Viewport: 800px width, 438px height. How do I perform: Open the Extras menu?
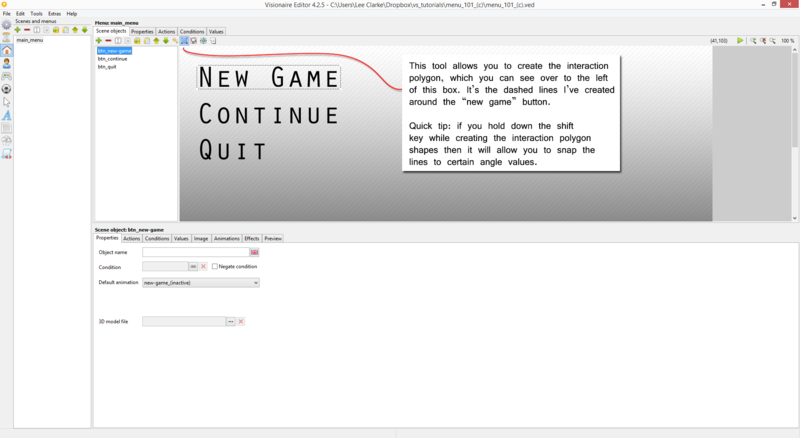tap(54, 13)
